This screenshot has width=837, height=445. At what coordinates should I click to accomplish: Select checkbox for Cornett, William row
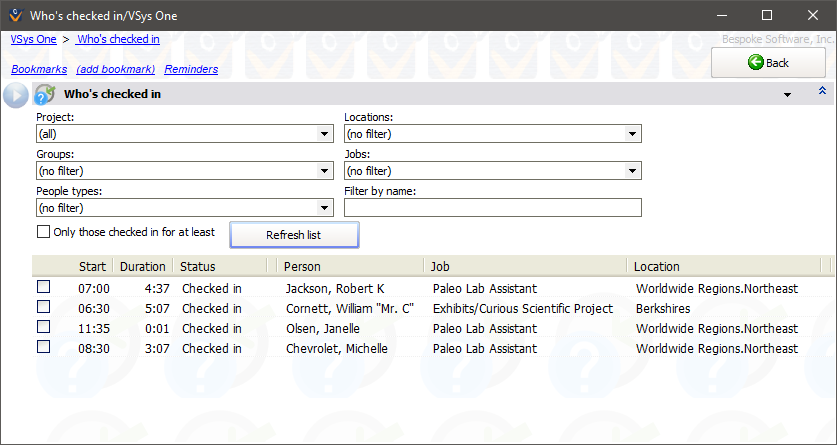click(43, 308)
